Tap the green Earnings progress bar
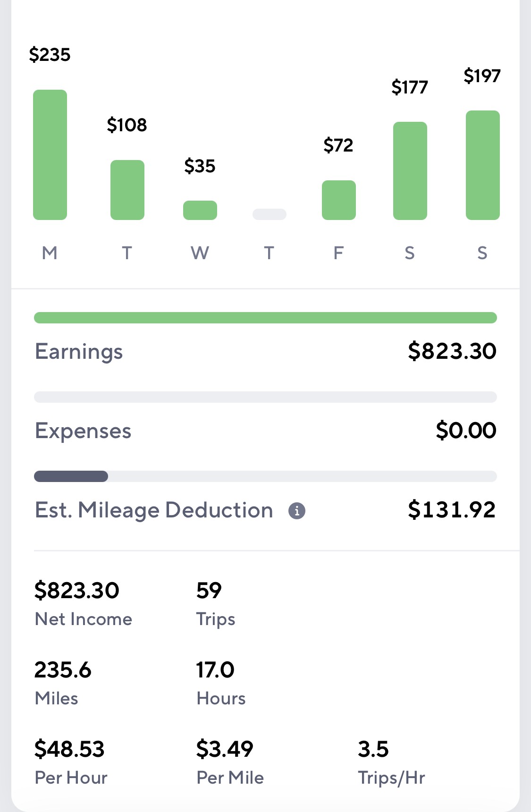Screen dimensions: 531x812 click(x=265, y=318)
